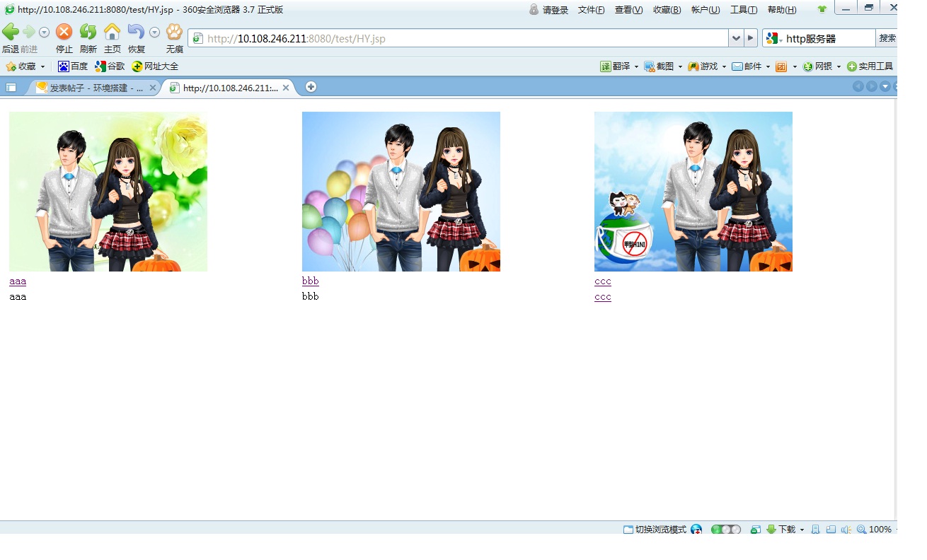Toggle the page sound speaker icon

coord(846,530)
